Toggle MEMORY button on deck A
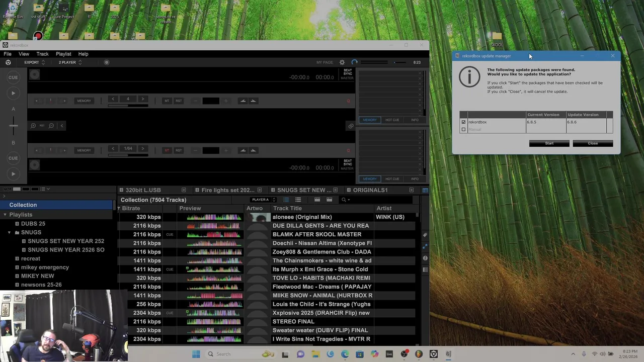The height and width of the screenshot is (362, 644). (84, 101)
